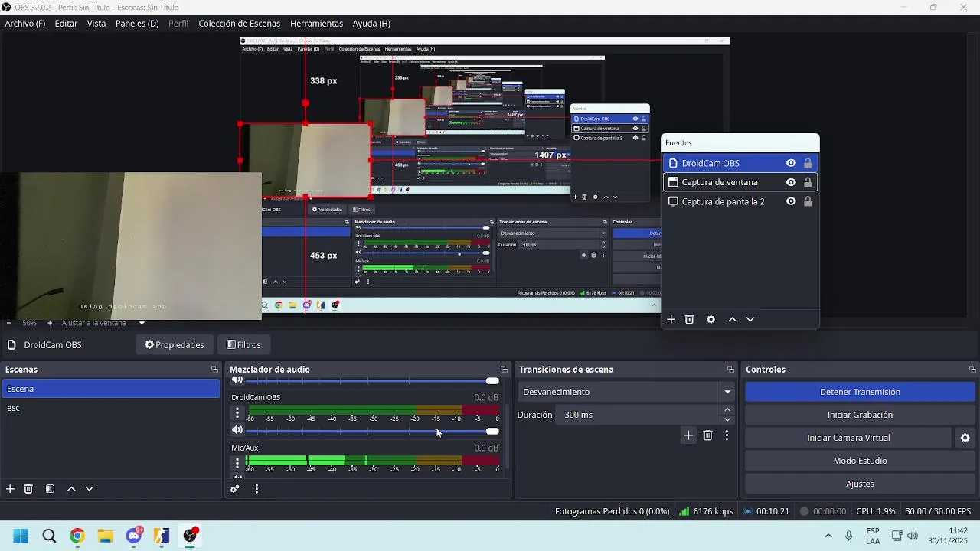Screen dimensions: 980x551
Task: Remove the selected scene with the Escenas trash icon
Action: (x=28, y=489)
